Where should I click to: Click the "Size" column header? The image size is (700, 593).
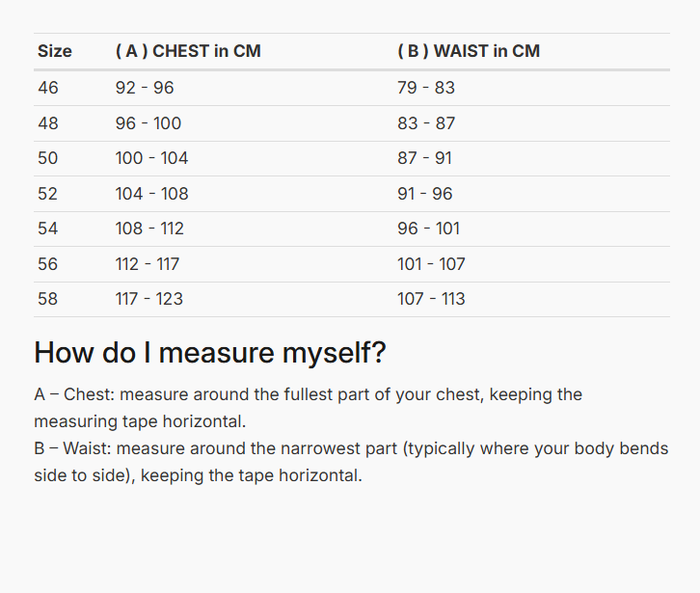55,51
